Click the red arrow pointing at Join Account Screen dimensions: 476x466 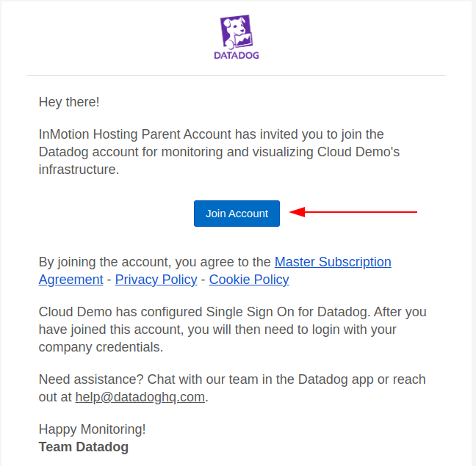coord(354,213)
